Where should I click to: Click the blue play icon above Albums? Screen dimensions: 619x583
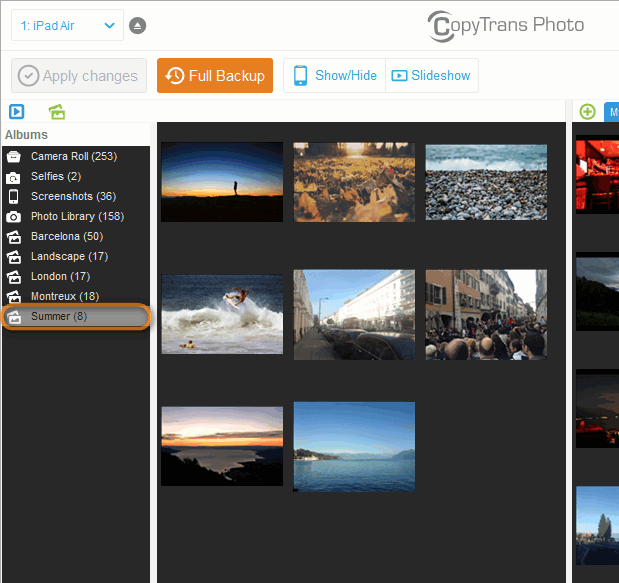pos(17,112)
